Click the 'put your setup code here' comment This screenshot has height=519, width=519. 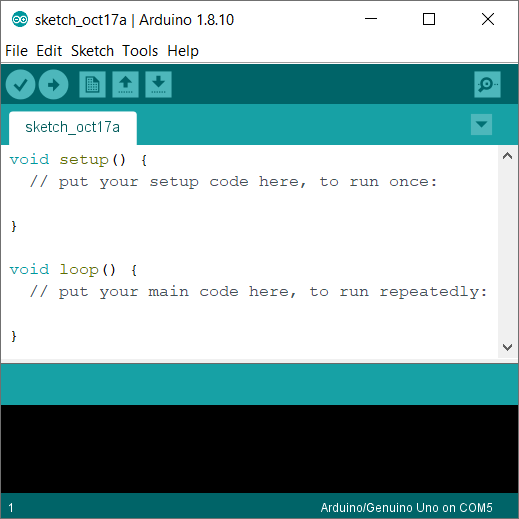[233, 182]
